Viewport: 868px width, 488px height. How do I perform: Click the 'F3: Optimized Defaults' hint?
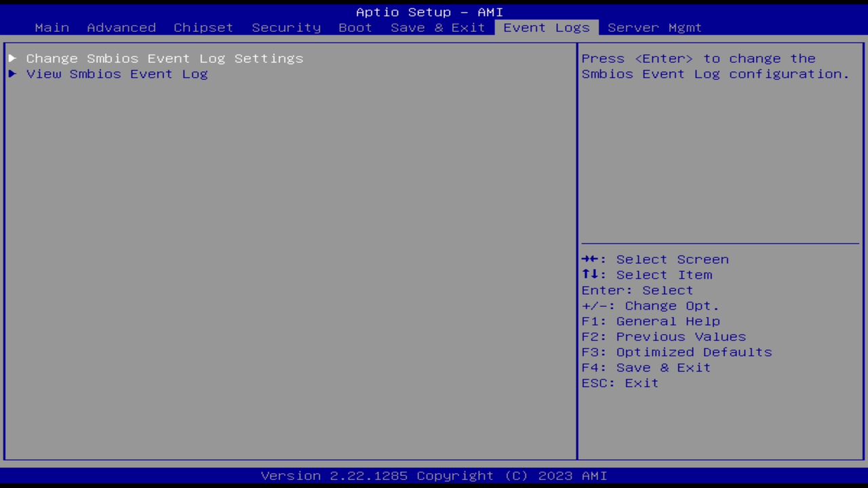click(677, 353)
